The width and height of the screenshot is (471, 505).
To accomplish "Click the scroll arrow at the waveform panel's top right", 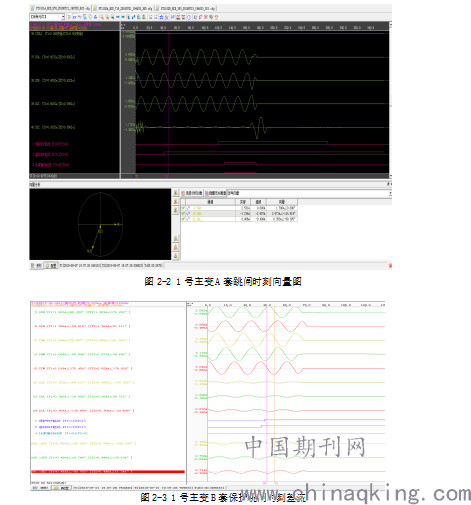I will 390,25.
